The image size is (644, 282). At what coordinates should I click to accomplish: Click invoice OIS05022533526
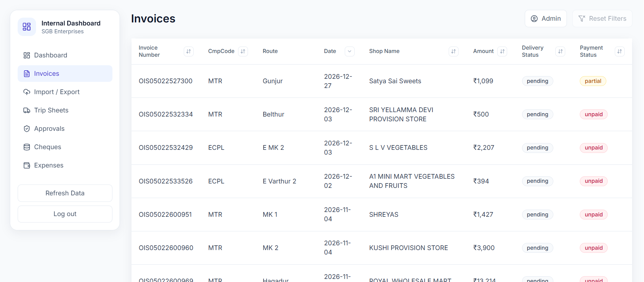point(166,181)
